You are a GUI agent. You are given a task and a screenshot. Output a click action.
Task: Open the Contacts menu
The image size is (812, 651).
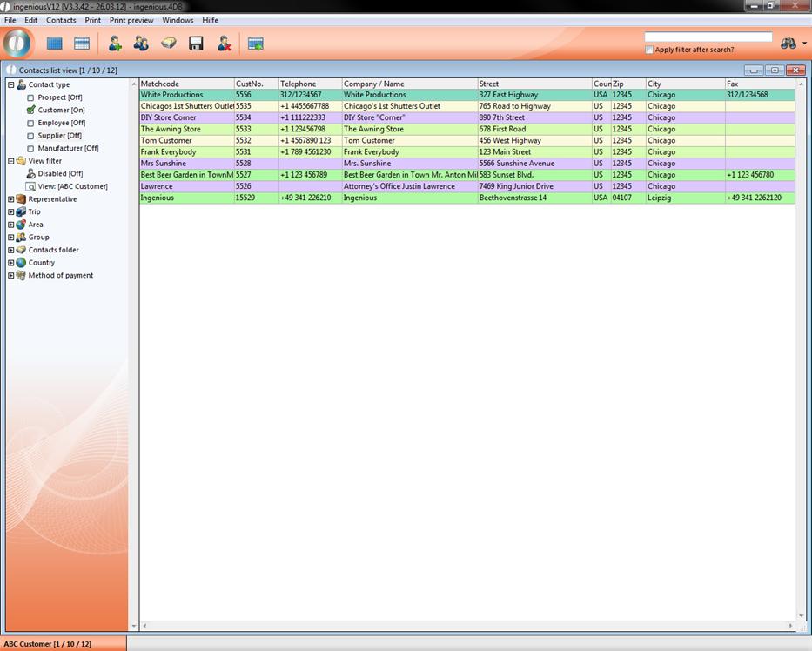(x=61, y=20)
